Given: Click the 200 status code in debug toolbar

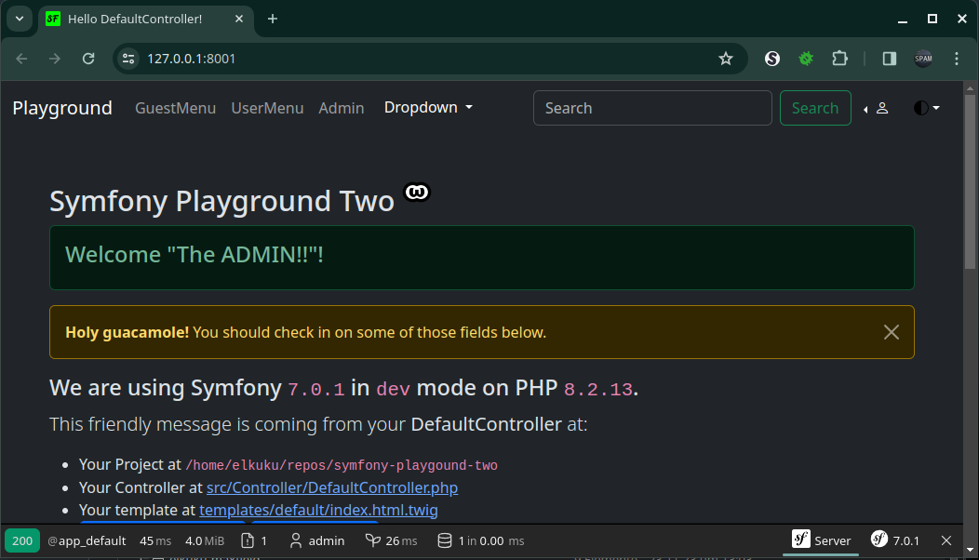Looking at the screenshot, I should [22, 540].
